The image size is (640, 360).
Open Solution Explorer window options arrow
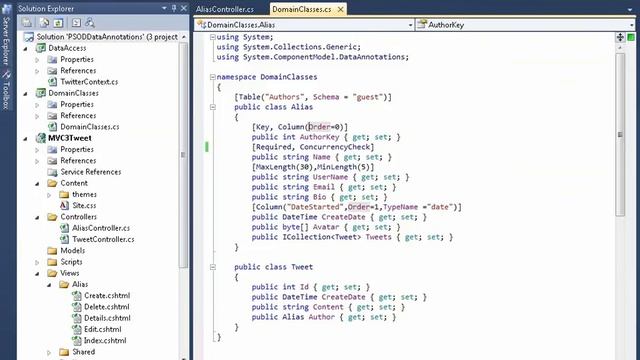pos(164,8)
